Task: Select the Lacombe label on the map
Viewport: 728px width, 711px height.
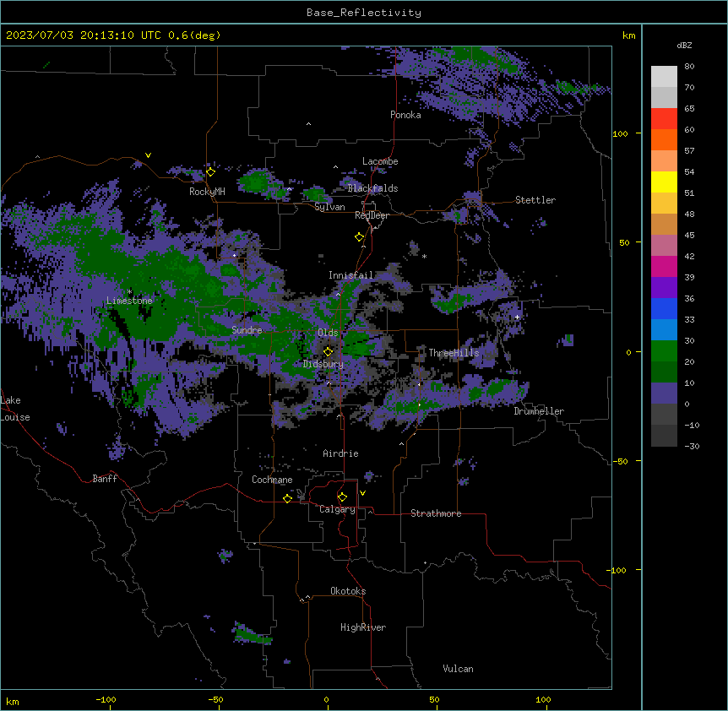Action: (380, 161)
